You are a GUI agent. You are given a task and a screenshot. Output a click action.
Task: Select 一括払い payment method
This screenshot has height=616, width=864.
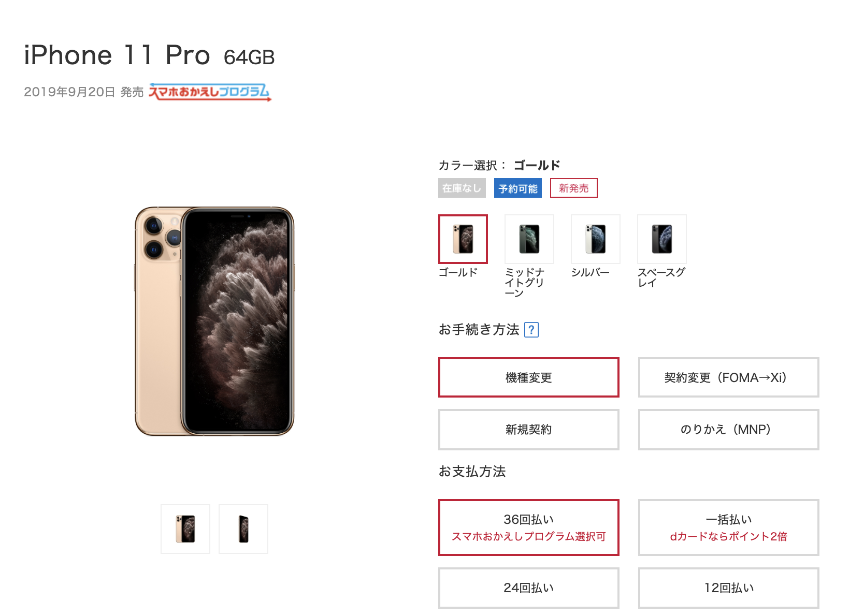pos(729,527)
